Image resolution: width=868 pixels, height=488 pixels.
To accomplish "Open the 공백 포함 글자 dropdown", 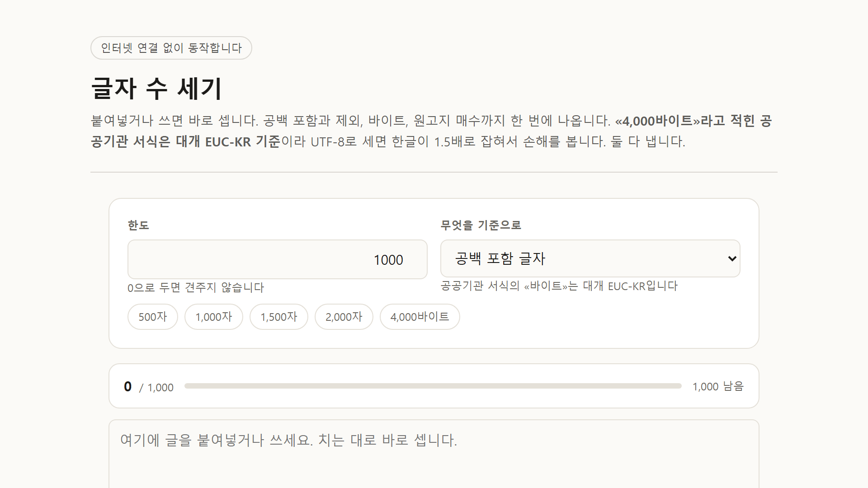I will 590,258.
